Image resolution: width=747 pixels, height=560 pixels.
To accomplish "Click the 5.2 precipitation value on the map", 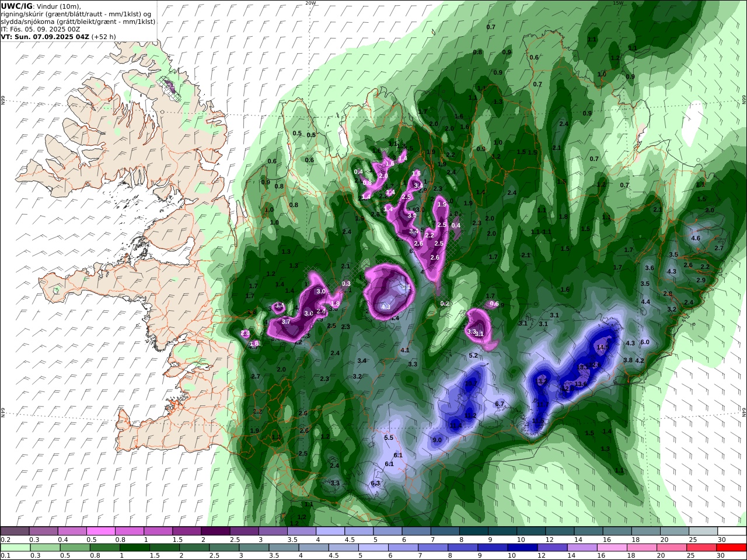I will (473, 355).
